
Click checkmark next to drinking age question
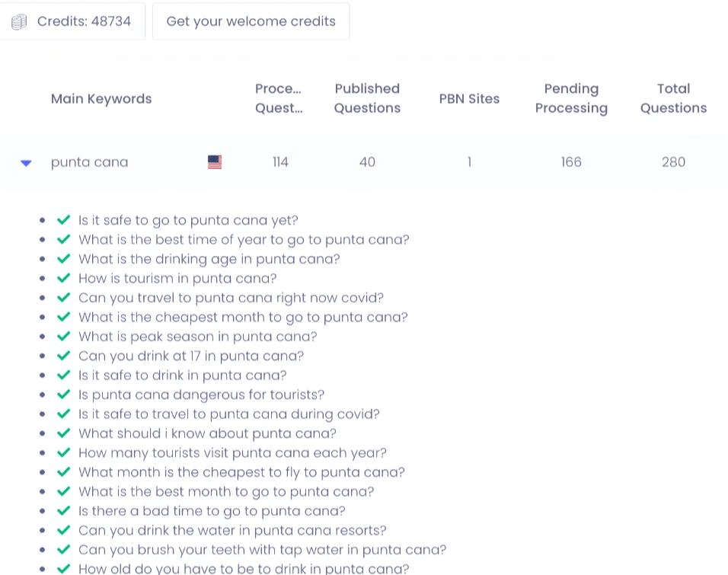64,259
